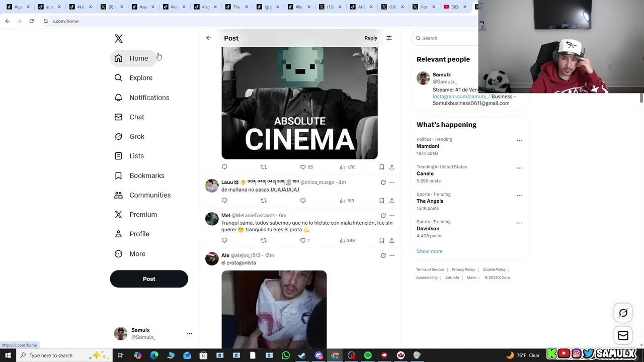The image size is (644, 362).
Task: Open the Windows Start menu
Action: coord(8,355)
